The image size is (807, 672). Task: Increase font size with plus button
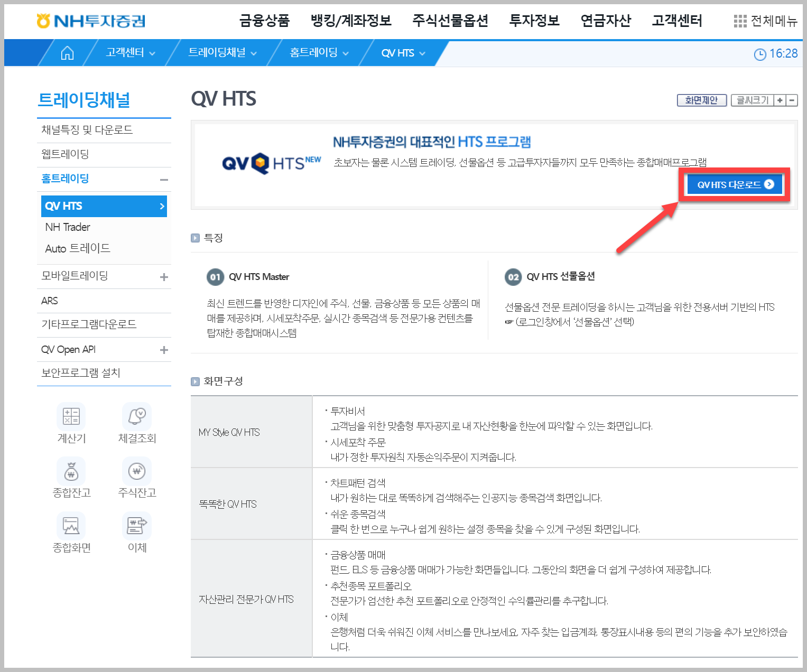pyautogui.click(x=780, y=100)
